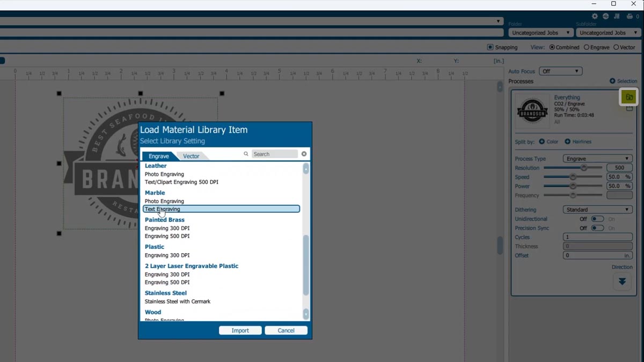
Task: Click the save material icon below the folder icon
Action: coord(630,108)
